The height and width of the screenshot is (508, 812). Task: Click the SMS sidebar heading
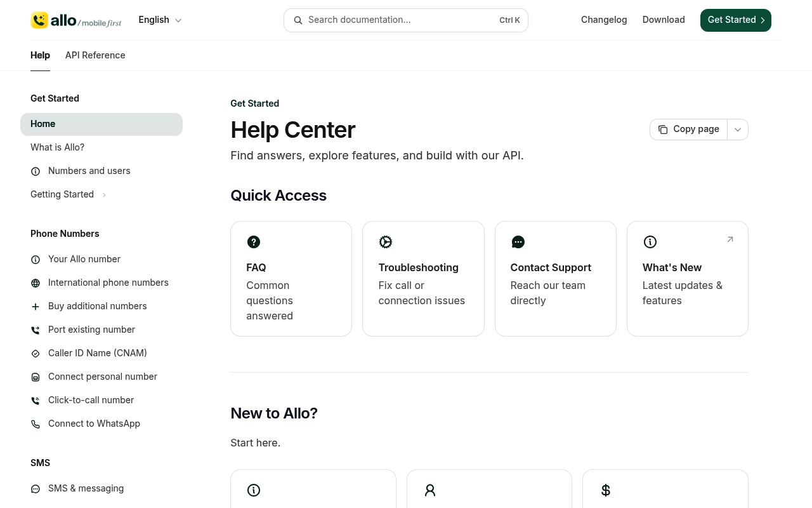[40, 463]
